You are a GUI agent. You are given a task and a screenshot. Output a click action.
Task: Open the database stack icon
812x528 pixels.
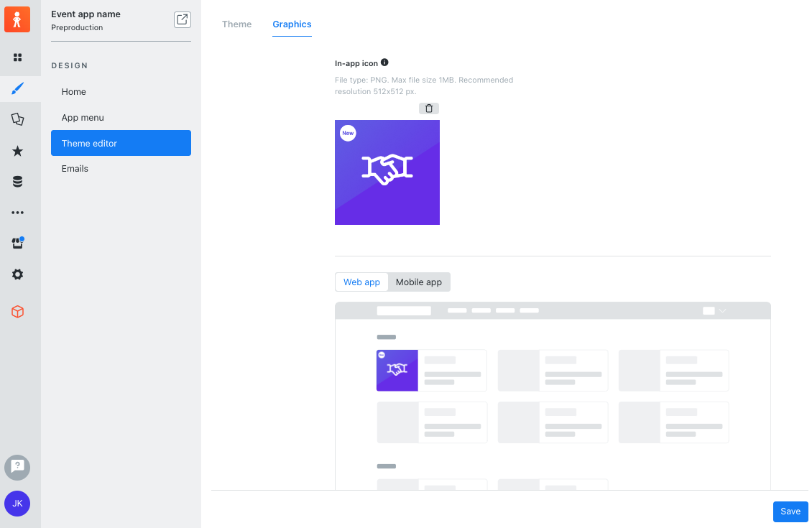click(x=18, y=182)
